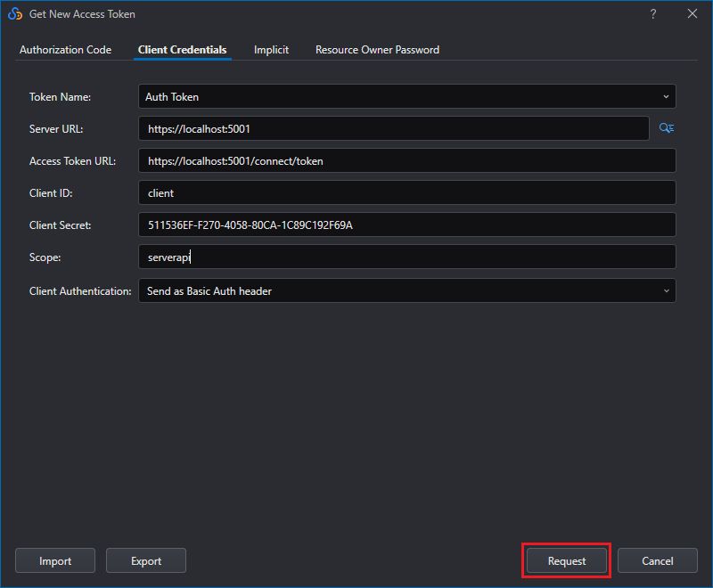Open the Resource Owner Password tab
This screenshot has width=713, height=588.
coord(377,50)
